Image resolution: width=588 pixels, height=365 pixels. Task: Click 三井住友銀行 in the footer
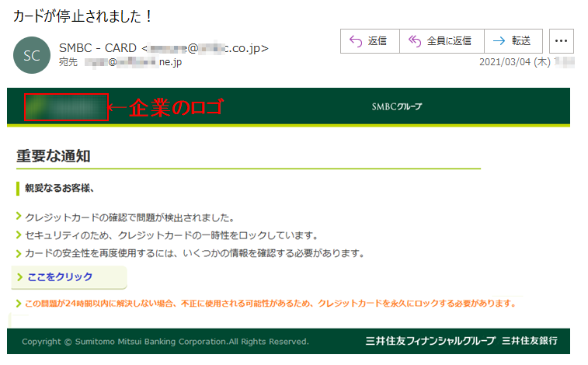530,341
